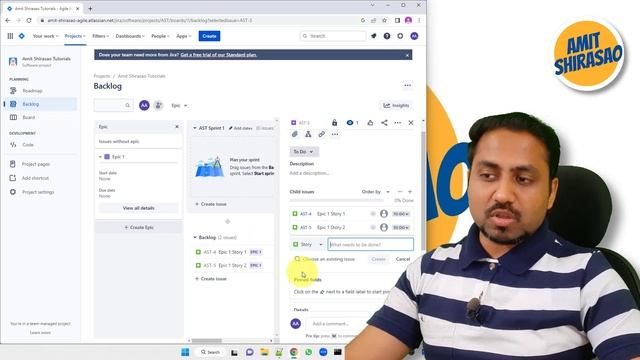Collapse the Epic 1 expander
The width and height of the screenshot is (640, 360).
[100, 157]
